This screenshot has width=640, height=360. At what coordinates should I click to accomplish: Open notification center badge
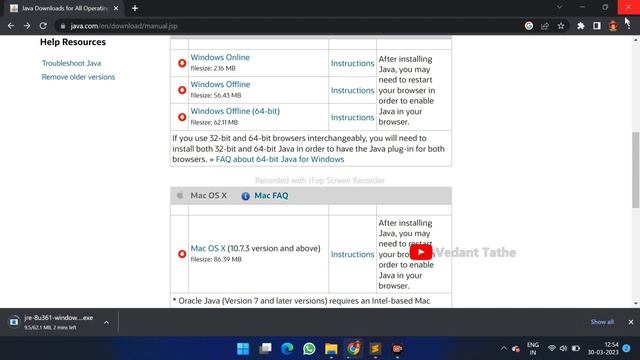point(627,348)
